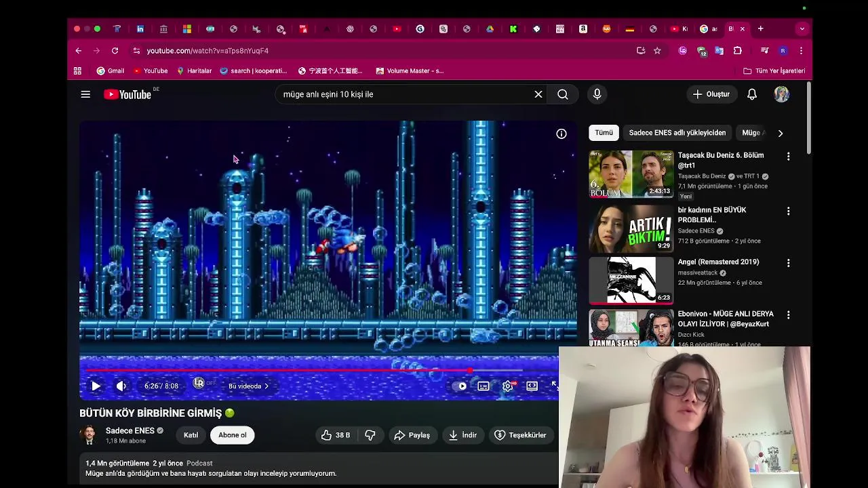Viewport: 868px width, 488px height.
Task: Play the video
Action: tap(96, 386)
